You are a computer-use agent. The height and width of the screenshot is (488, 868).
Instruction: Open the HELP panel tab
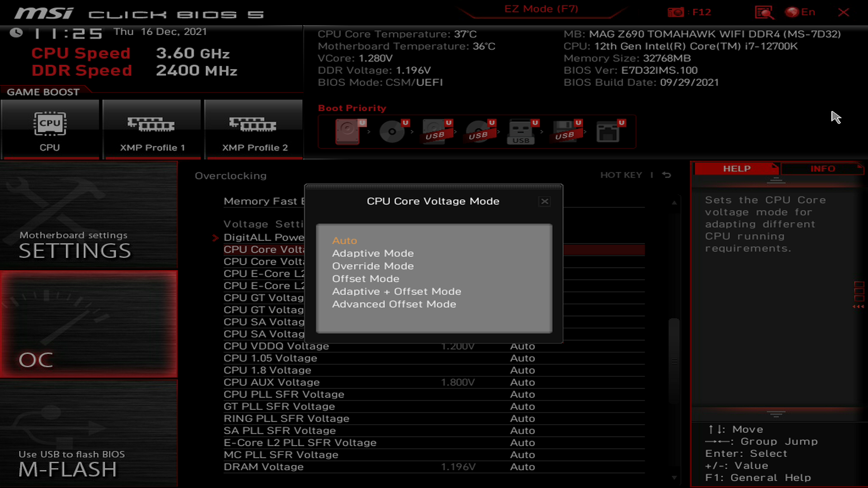point(736,169)
